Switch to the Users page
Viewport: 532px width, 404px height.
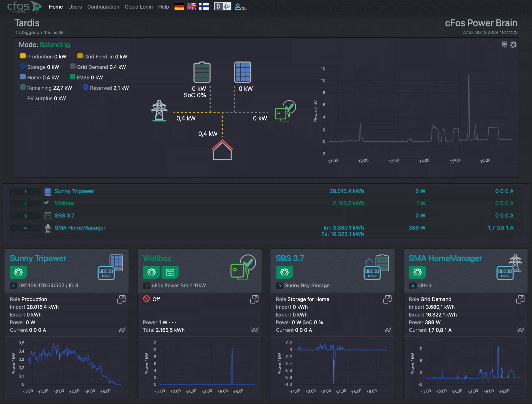coord(75,7)
